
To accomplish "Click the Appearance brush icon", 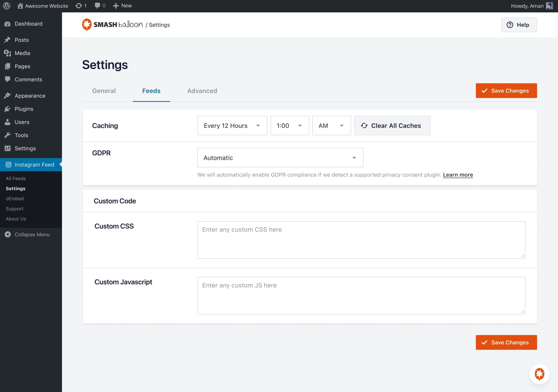I will tap(7, 96).
